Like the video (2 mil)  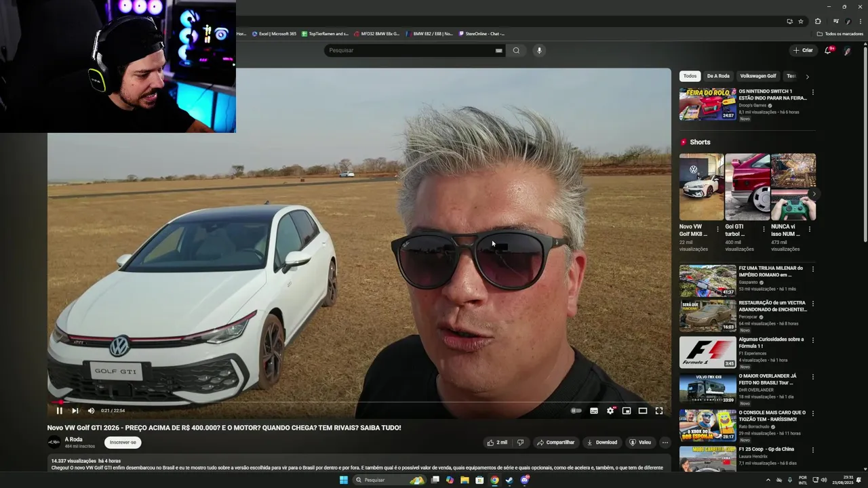[x=497, y=443]
